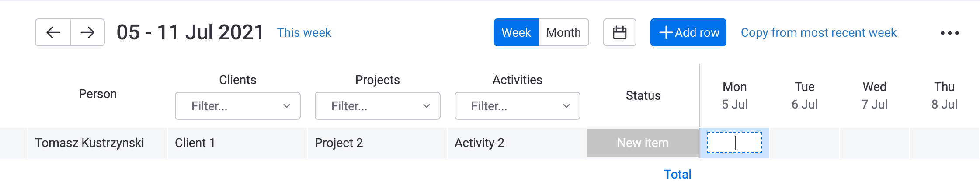
Task: Click the Total link
Action: 678,174
